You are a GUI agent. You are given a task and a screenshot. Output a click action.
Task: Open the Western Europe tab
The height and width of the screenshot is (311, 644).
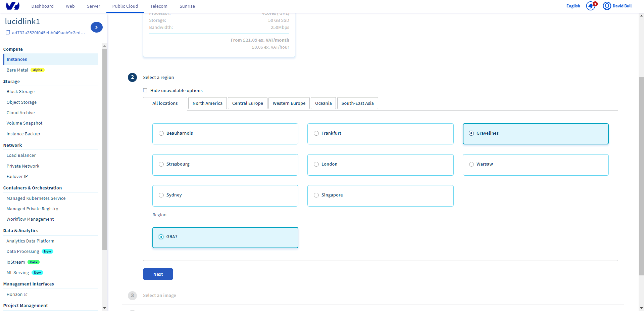coord(289,103)
